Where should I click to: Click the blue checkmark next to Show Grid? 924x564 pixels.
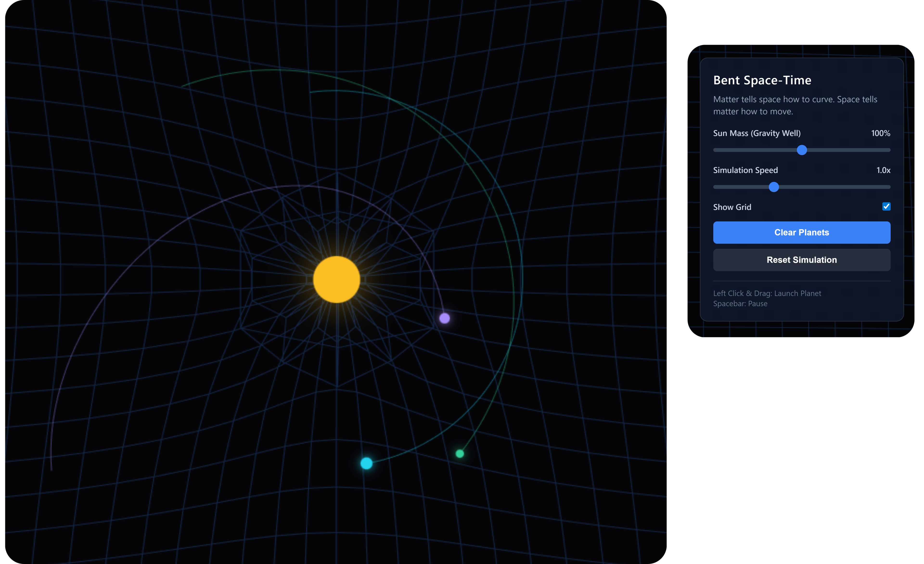886,207
